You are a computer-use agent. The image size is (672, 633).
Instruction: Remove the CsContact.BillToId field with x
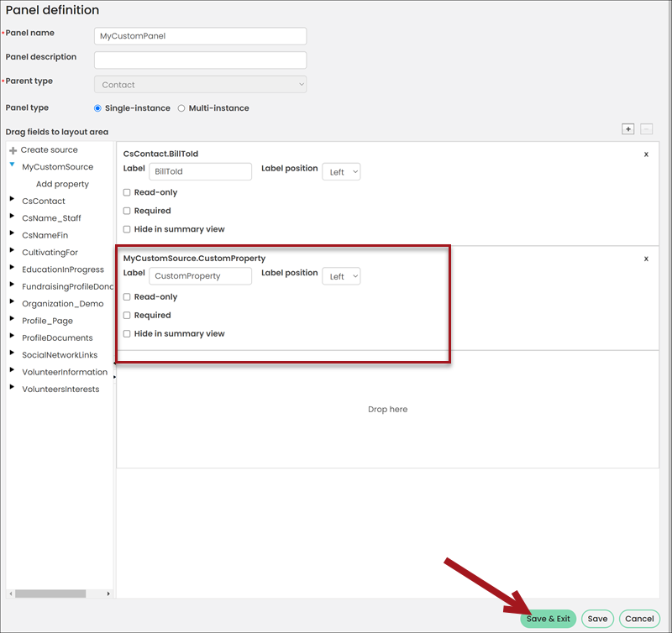tap(646, 154)
